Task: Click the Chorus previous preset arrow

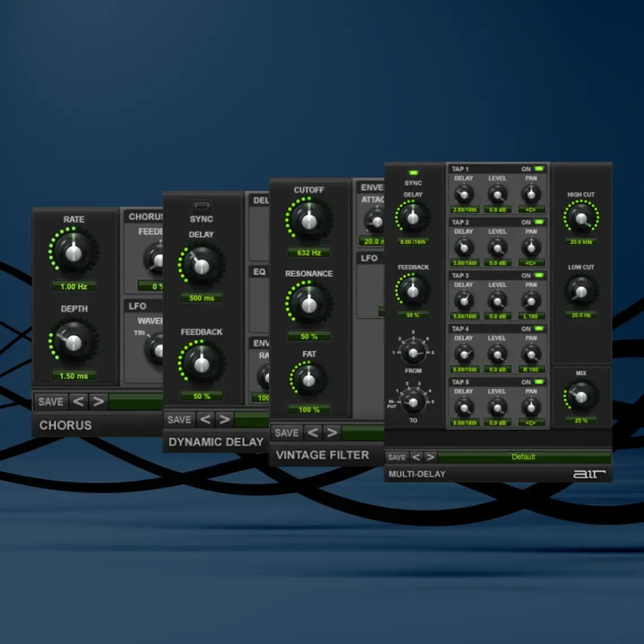Action: pyautogui.click(x=79, y=401)
